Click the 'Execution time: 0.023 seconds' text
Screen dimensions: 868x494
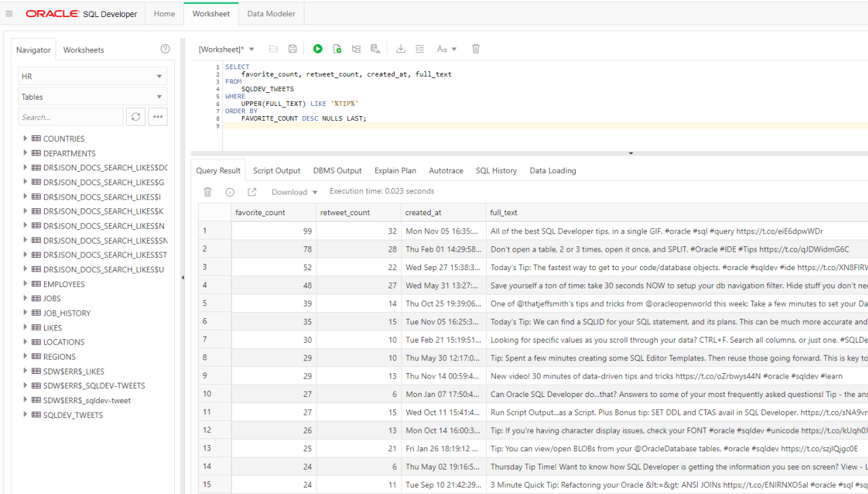coord(382,191)
